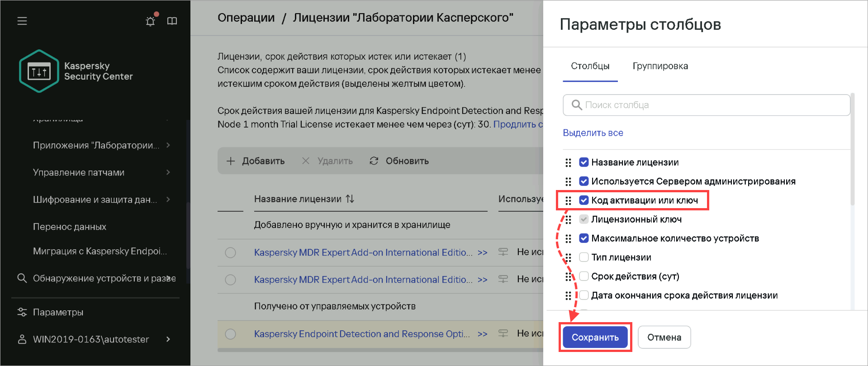The height and width of the screenshot is (366, 868).
Task: Click the Сохранить button
Action: point(595,337)
